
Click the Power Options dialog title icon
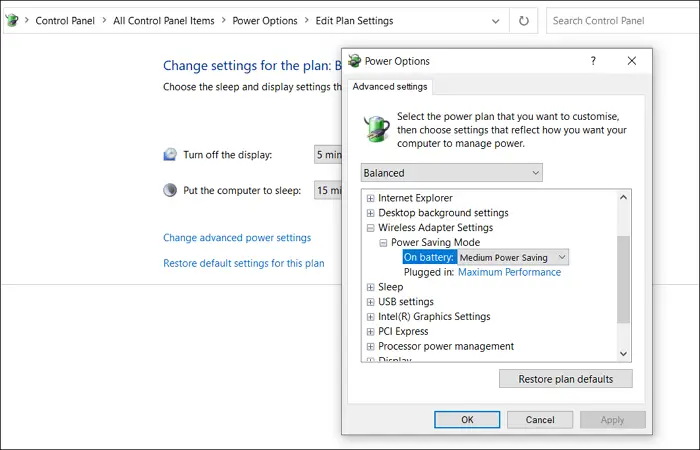click(x=354, y=61)
